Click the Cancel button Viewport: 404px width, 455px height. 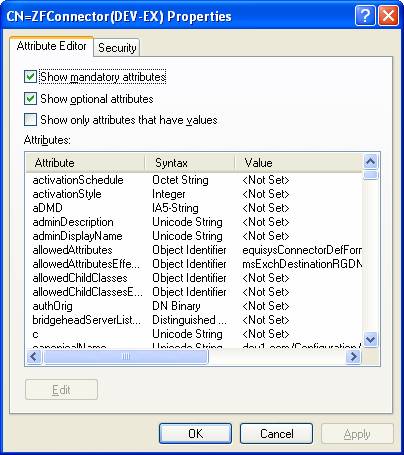click(276, 434)
